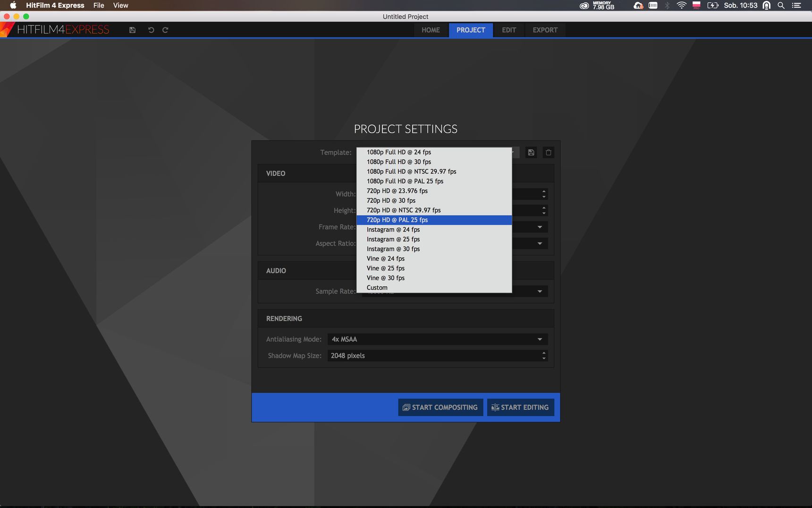The height and width of the screenshot is (508, 812).
Task: Select 720p HD @ 23.976 fps template
Action: pyautogui.click(x=434, y=191)
